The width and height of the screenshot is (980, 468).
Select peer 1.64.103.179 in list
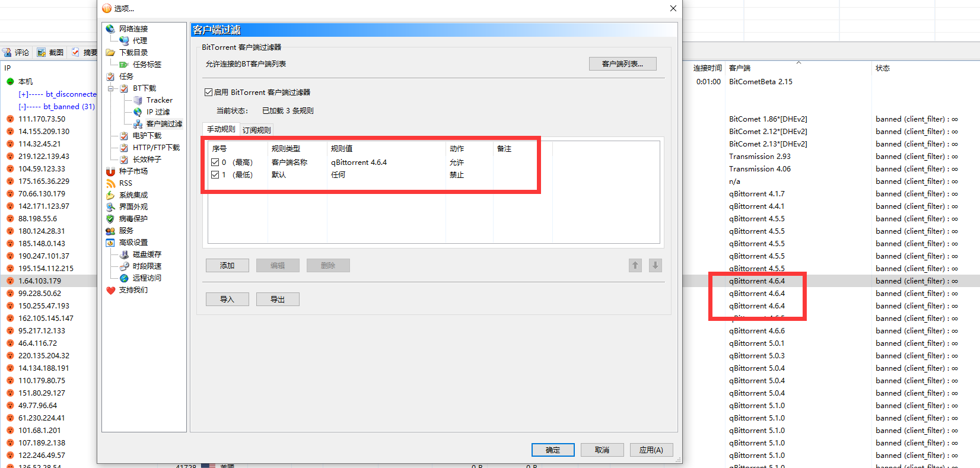pos(40,281)
